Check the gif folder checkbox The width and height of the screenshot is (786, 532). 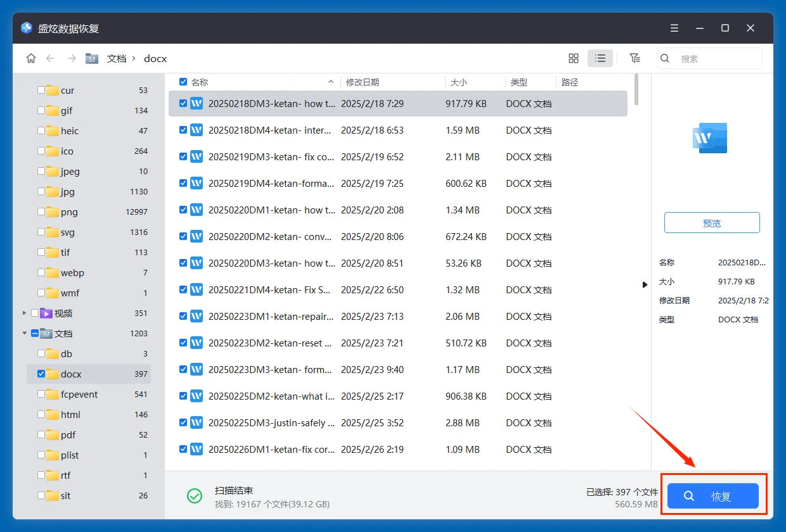[41, 110]
